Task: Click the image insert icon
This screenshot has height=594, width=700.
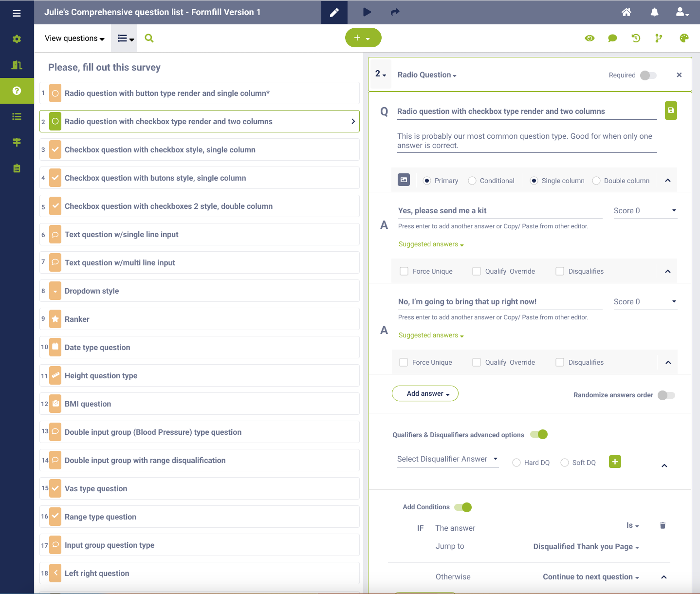Action: (x=404, y=180)
